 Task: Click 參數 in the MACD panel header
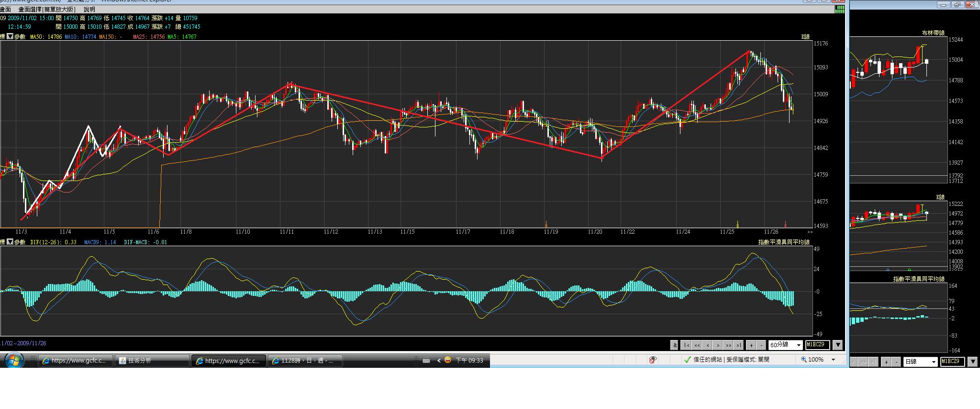[x=20, y=242]
